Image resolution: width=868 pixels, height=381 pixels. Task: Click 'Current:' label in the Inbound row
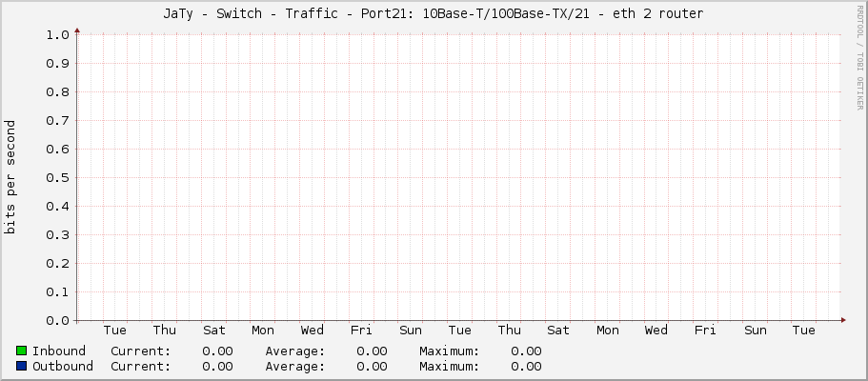(x=141, y=351)
